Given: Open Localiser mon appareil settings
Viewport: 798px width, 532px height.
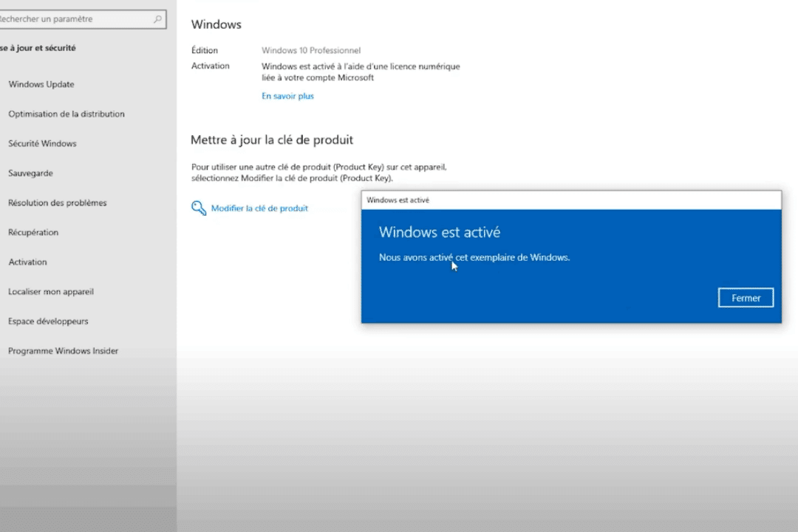Looking at the screenshot, I should point(51,292).
